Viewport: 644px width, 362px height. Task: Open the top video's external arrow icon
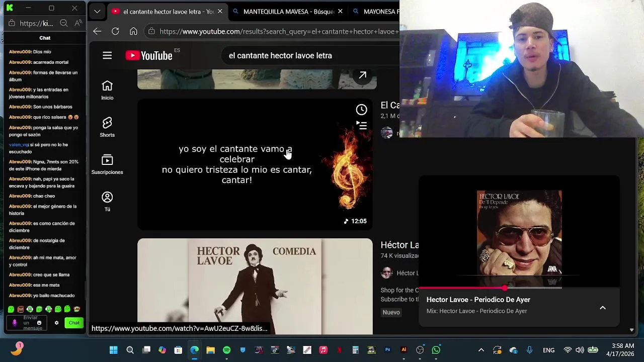point(362,75)
